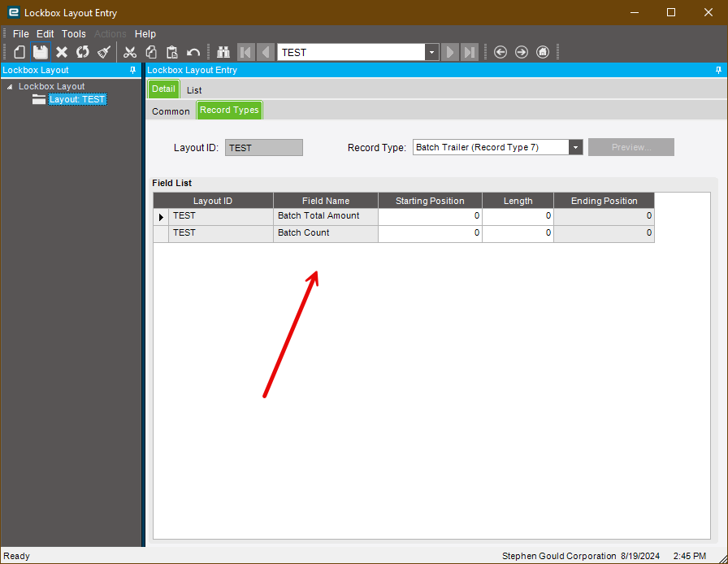Click the Save toolbar icon
Screen dimensions: 728x564
point(41,52)
